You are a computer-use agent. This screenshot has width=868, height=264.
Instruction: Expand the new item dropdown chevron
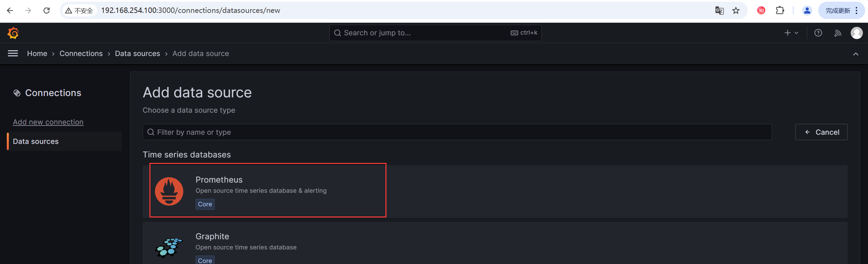coord(796,33)
